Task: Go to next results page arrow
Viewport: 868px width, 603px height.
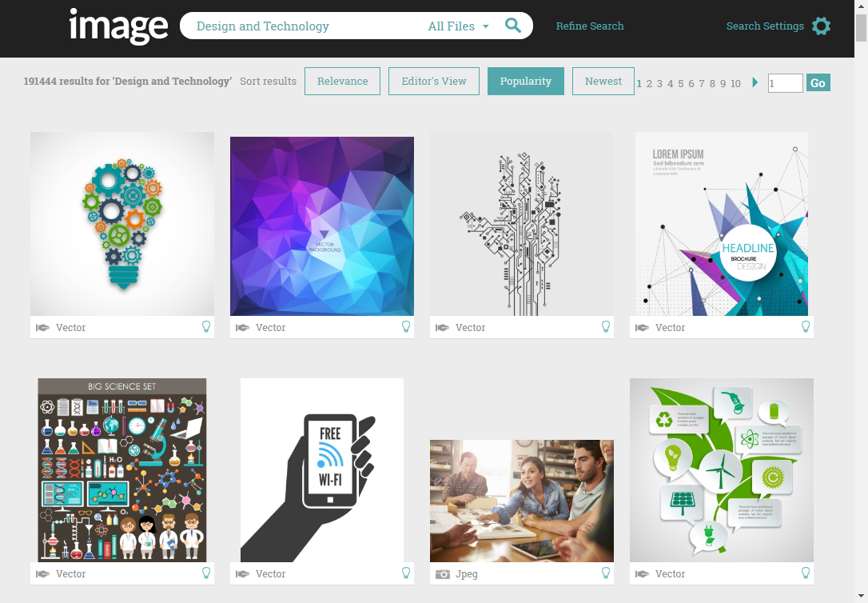Action: [755, 82]
